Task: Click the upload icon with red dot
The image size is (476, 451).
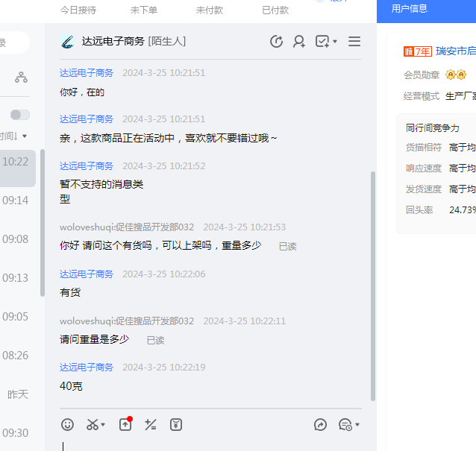Action: tap(125, 424)
